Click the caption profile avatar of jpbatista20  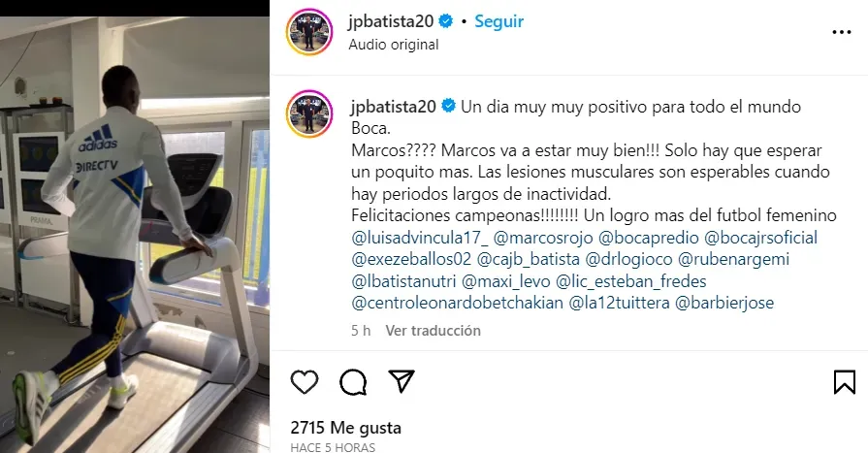pyautogui.click(x=309, y=114)
